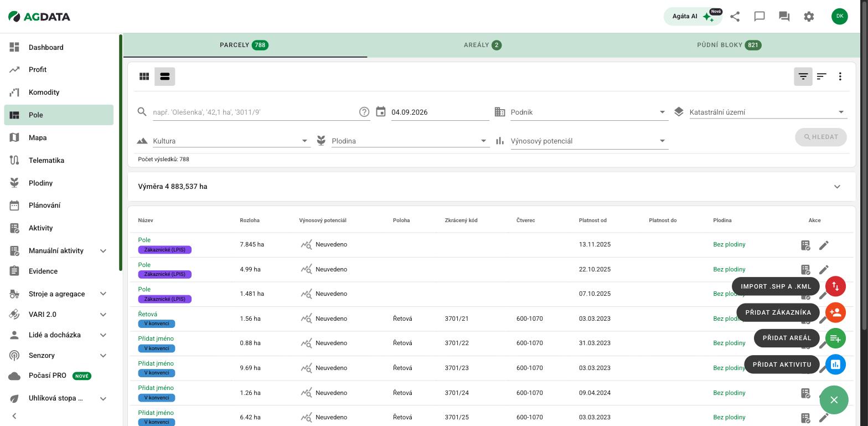Switch to the Parcely tab

pyautogui.click(x=245, y=45)
